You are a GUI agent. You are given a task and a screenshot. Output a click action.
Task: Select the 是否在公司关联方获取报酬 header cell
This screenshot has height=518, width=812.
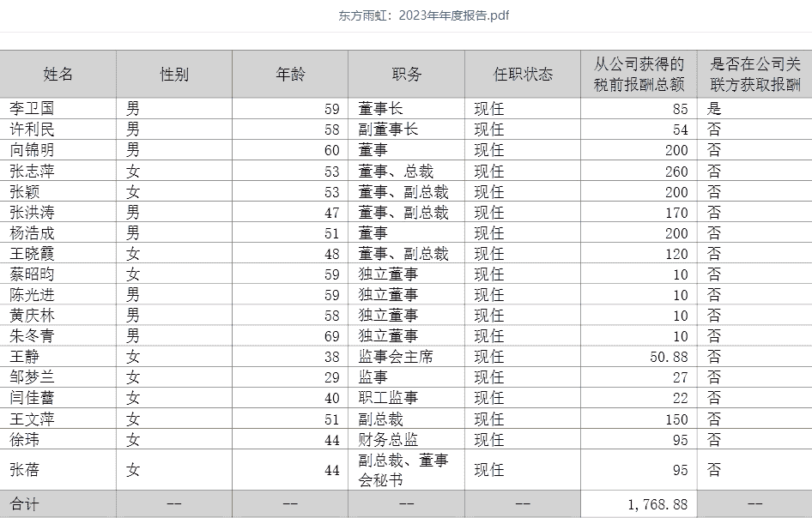click(754, 74)
